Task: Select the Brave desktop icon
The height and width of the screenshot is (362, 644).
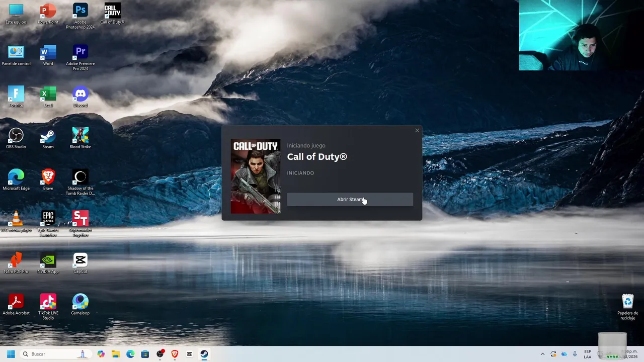Action: (48, 180)
